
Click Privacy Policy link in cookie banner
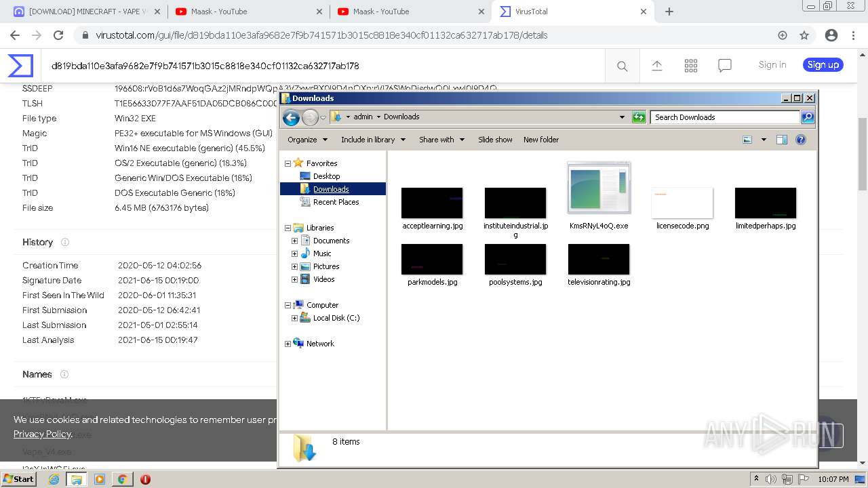(x=42, y=434)
